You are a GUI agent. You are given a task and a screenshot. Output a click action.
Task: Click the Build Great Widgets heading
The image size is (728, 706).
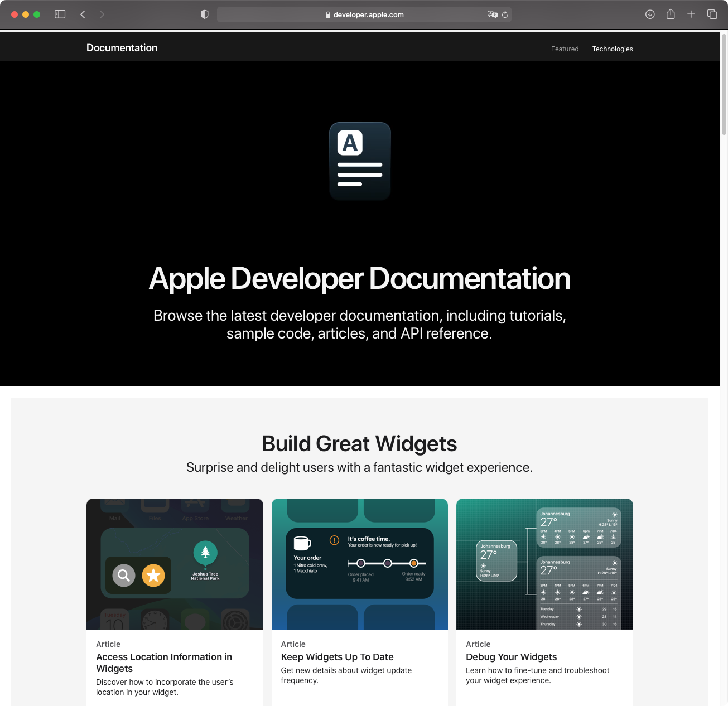359,444
